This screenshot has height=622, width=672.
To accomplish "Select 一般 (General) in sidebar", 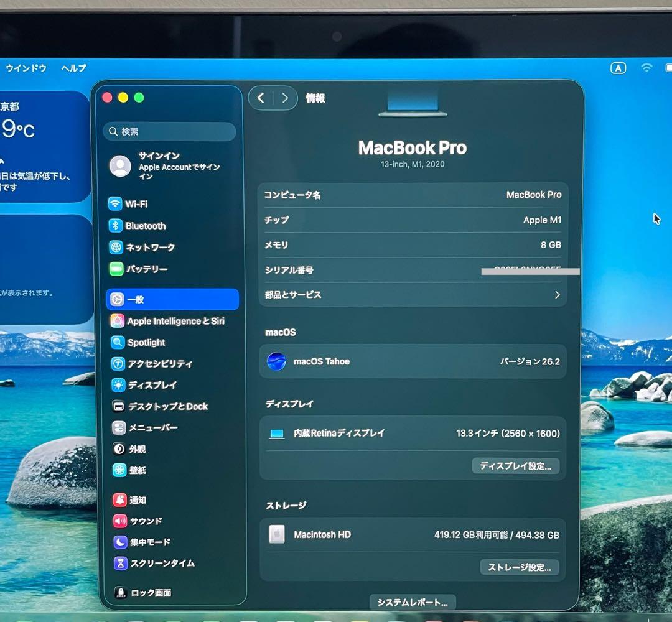I will point(172,299).
